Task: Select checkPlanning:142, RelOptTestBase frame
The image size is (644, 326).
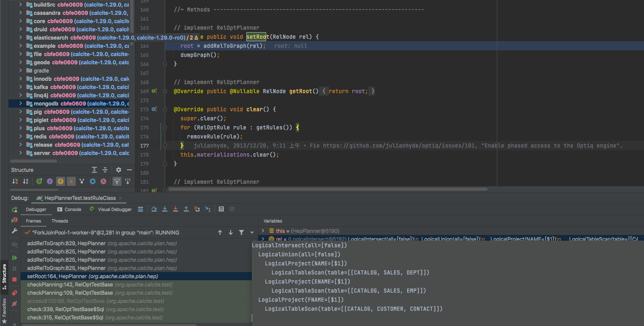Action: pyautogui.click(x=136, y=284)
